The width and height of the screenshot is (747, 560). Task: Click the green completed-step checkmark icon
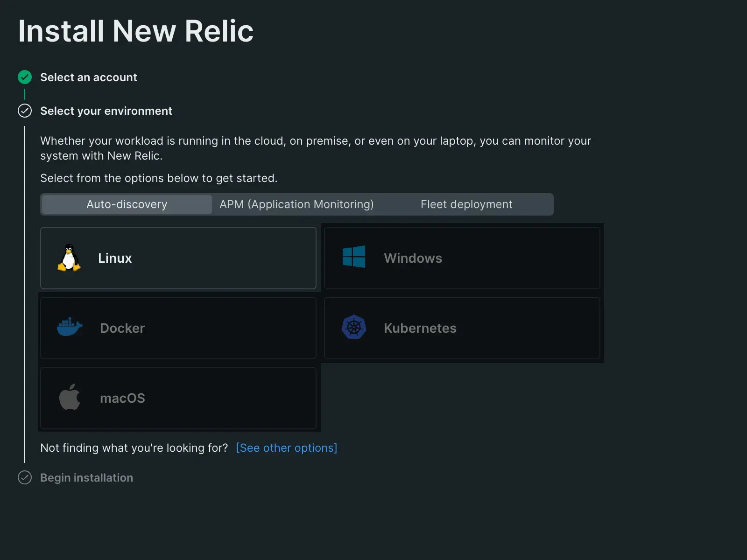(25, 77)
